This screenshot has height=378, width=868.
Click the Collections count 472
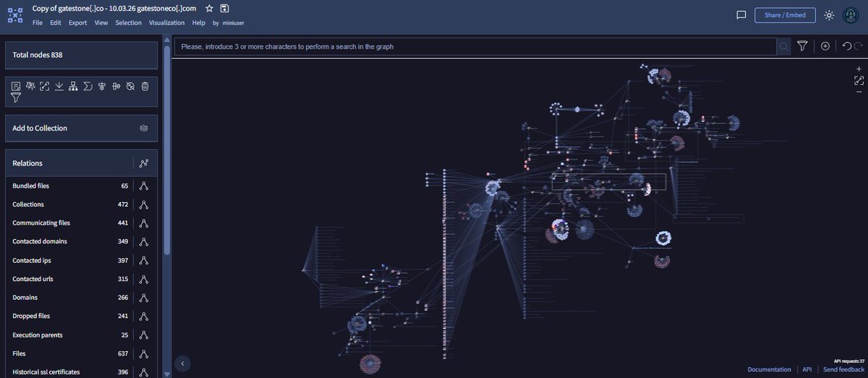pyautogui.click(x=123, y=205)
